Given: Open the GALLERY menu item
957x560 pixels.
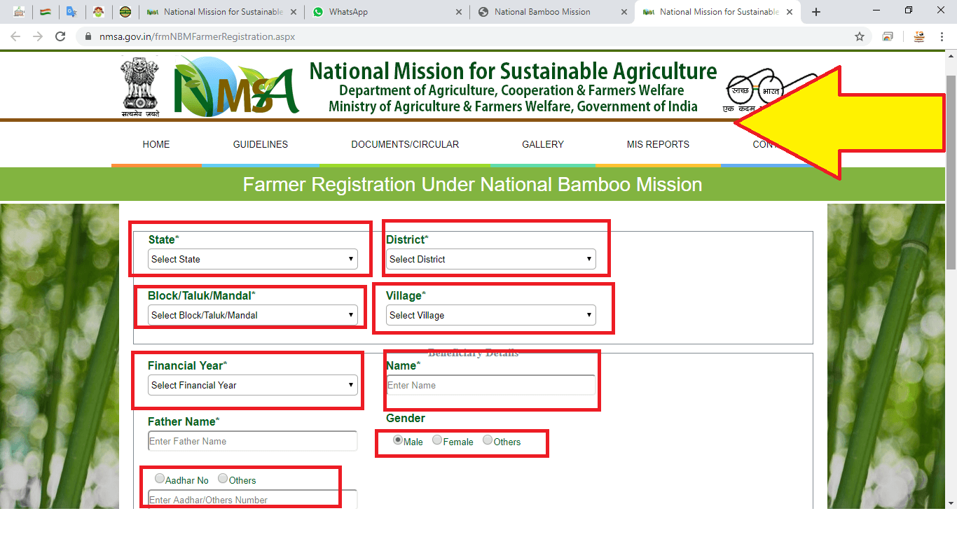Looking at the screenshot, I should coord(543,144).
